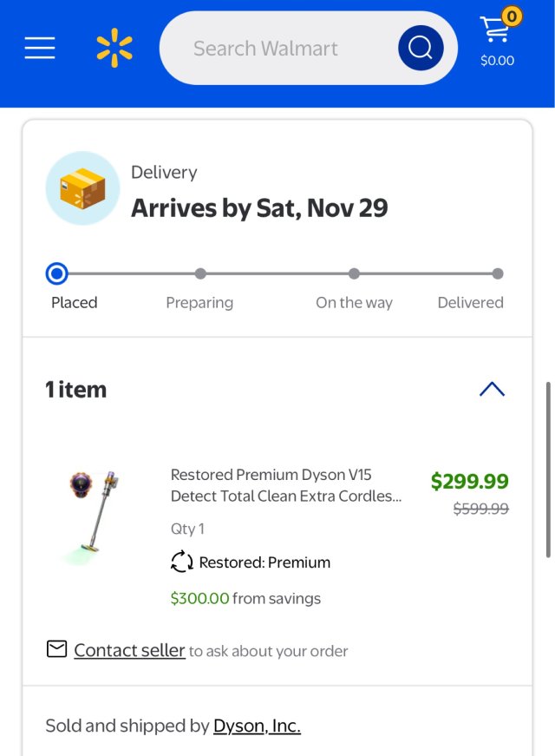
Task: Click the Preparing step marker
Action: tap(200, 274)
